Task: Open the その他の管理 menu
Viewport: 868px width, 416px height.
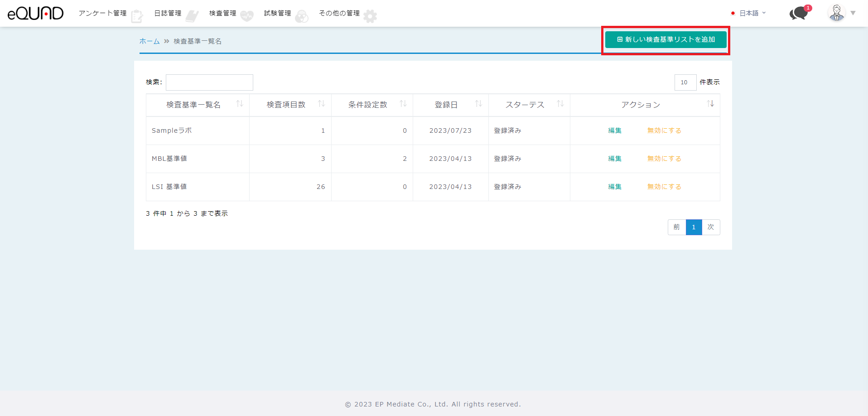Action: 339,13
